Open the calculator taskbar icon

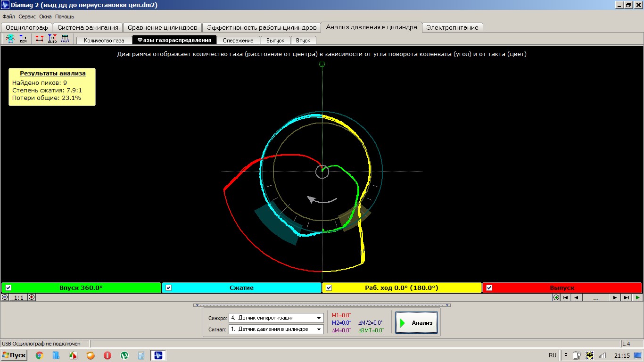141,355
